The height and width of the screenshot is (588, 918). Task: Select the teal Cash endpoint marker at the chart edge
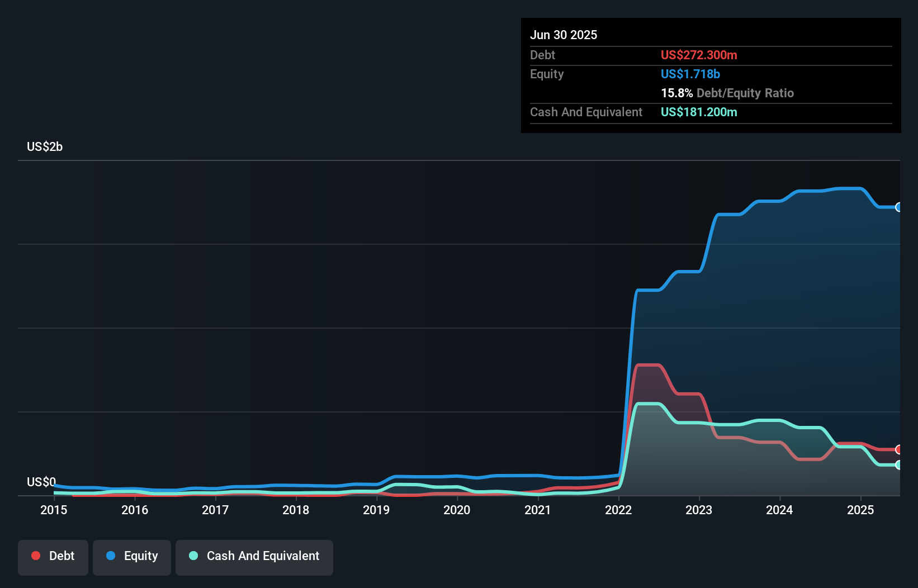(899, 466)
